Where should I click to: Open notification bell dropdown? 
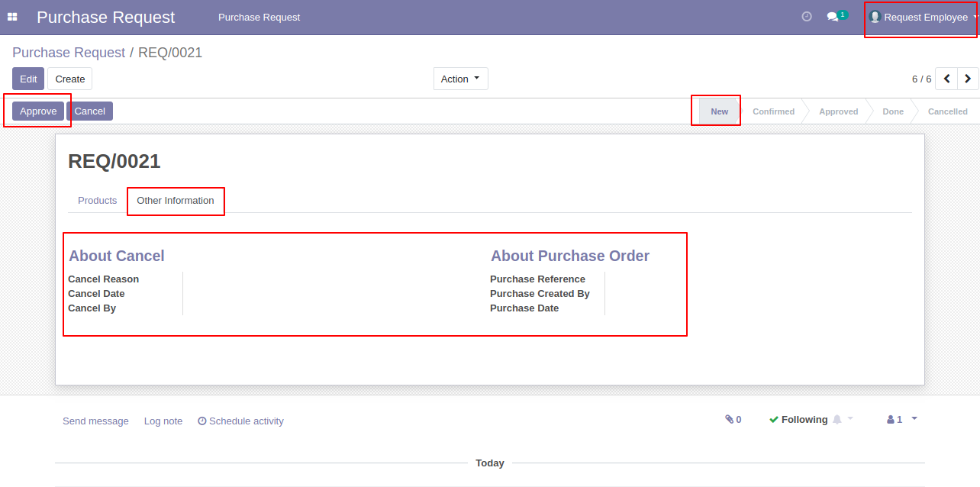coord(843,419)
